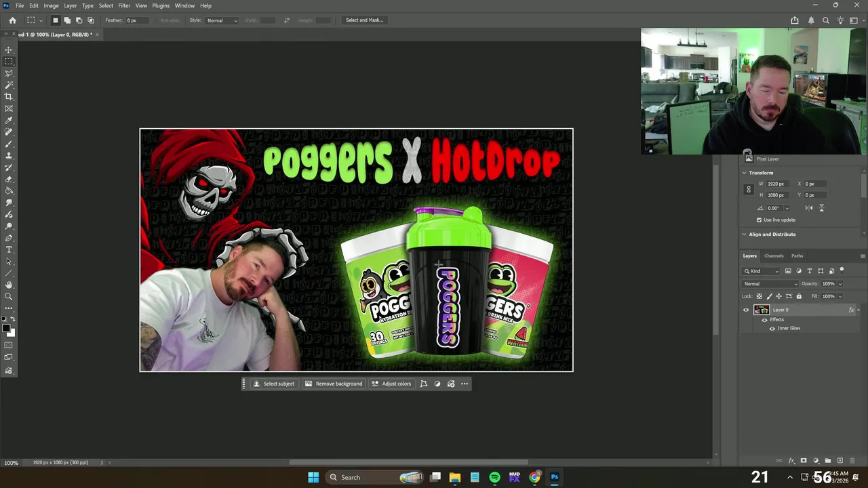Select the Move tool

(x=9, y=50)
